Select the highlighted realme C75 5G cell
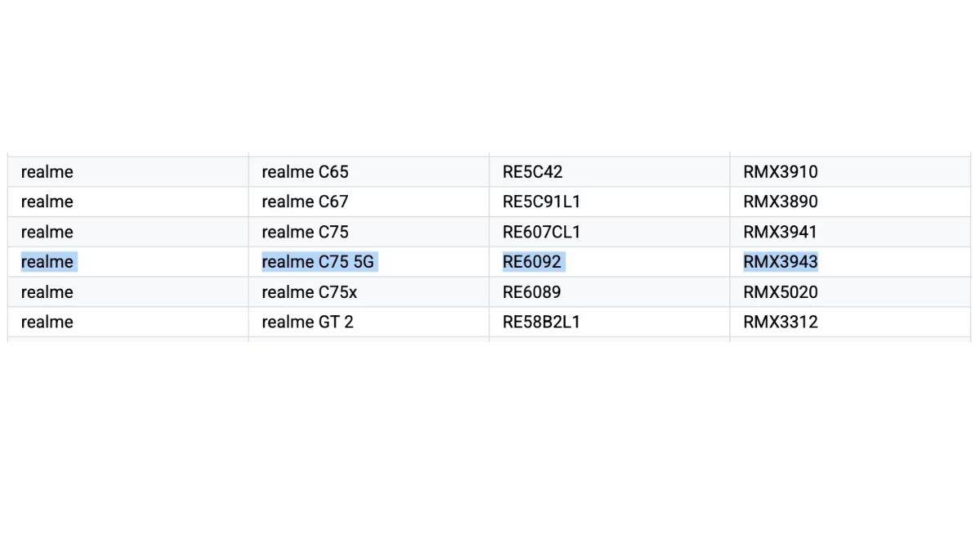Screen dimensions: 980x551 point(318,262)
